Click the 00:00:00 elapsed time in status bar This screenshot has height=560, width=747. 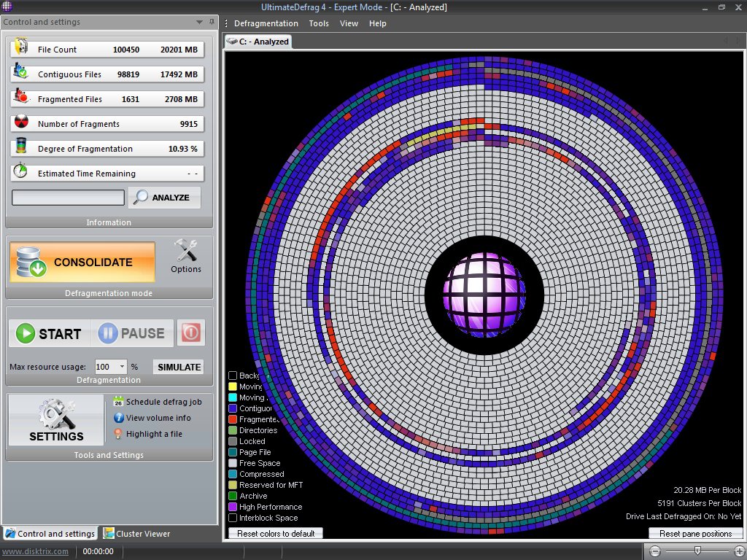(98, 551)
